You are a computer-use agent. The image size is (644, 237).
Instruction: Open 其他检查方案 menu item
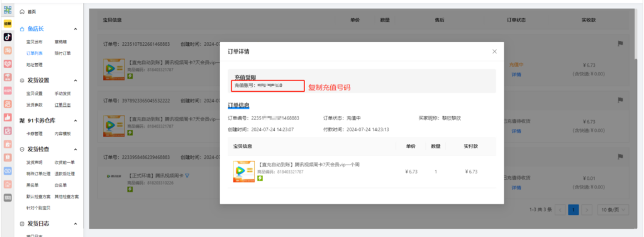67,196
